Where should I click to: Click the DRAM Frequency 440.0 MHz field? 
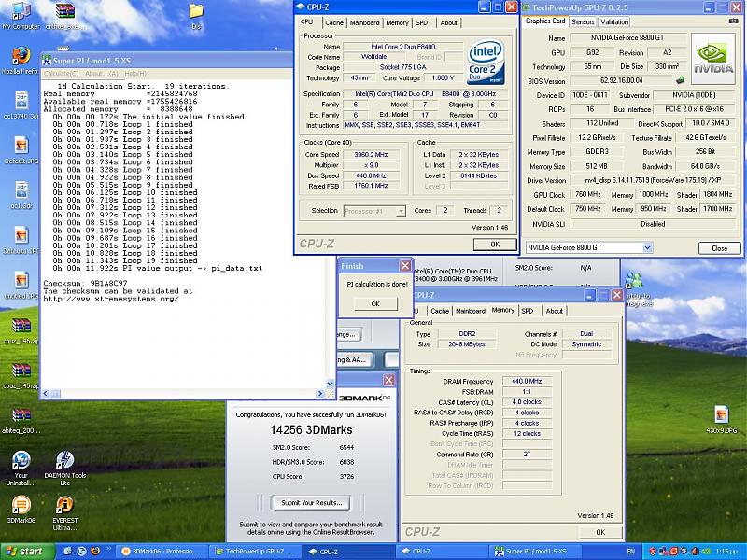(527, 381)
